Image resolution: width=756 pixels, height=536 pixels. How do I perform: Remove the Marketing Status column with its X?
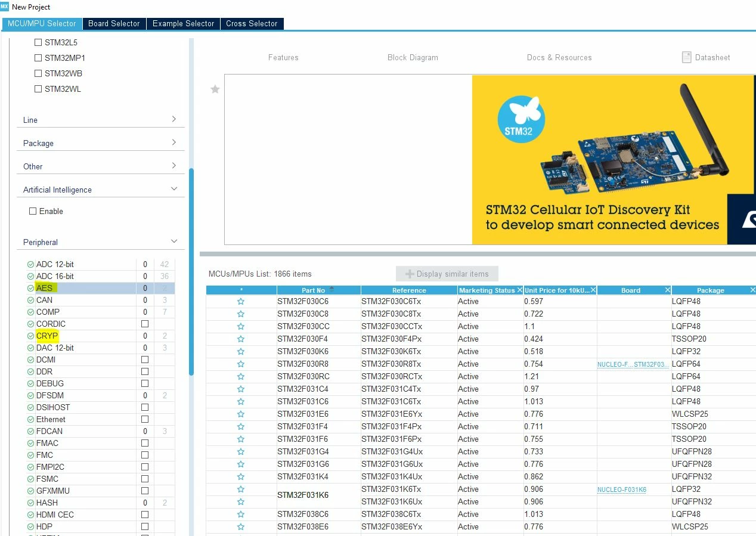[x=520, y=290]
